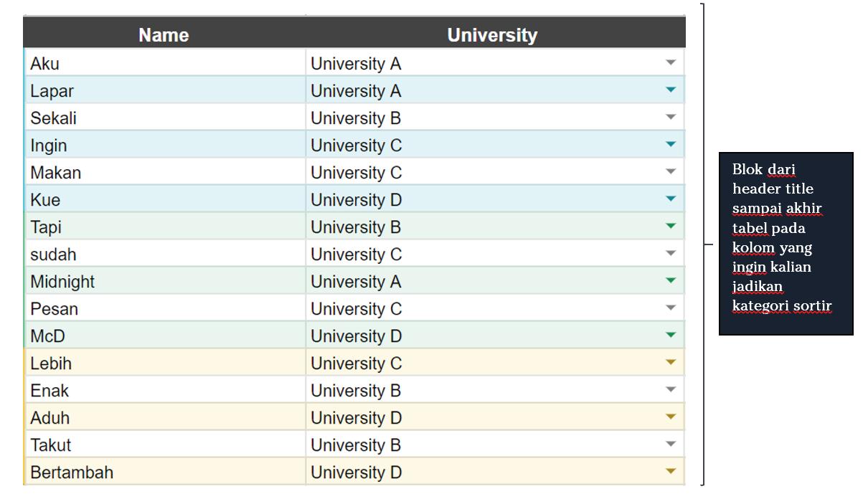Viewport: 863px width, 504px height.
Task: Expand the dropdown for Kue's university
Action: (671, 199)
